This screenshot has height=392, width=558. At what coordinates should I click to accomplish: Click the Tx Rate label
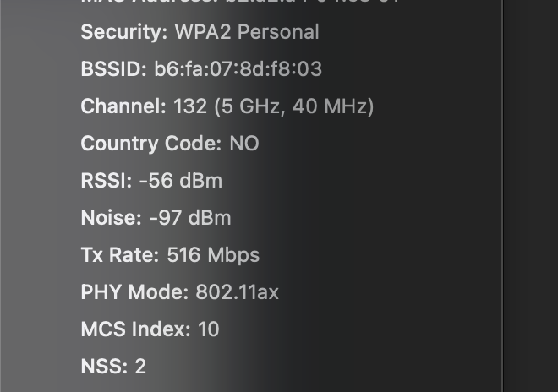(x=119, y=254)
